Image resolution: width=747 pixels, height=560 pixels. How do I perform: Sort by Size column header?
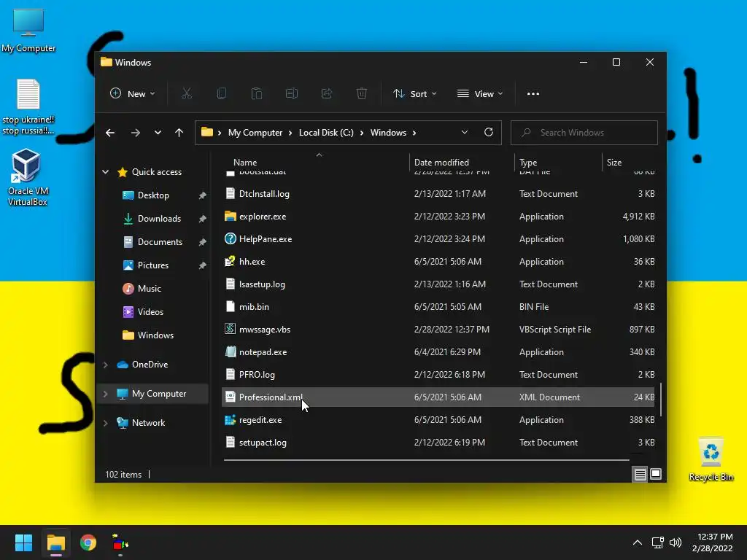614,163
